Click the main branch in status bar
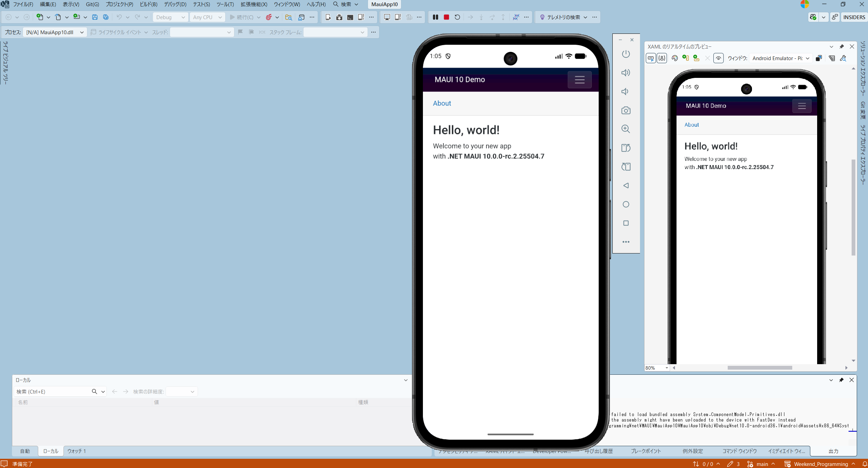 tap(762, 464)
